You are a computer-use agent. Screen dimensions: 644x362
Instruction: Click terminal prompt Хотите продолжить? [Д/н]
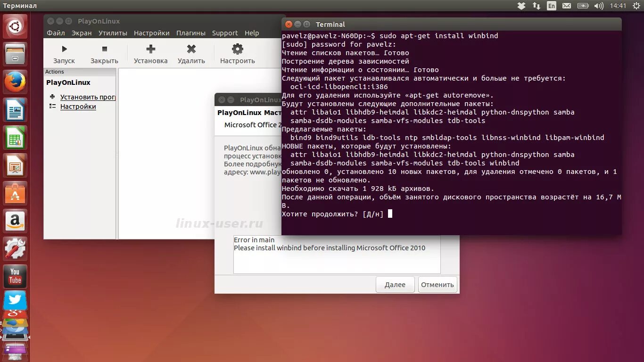[x=332, y=214]
